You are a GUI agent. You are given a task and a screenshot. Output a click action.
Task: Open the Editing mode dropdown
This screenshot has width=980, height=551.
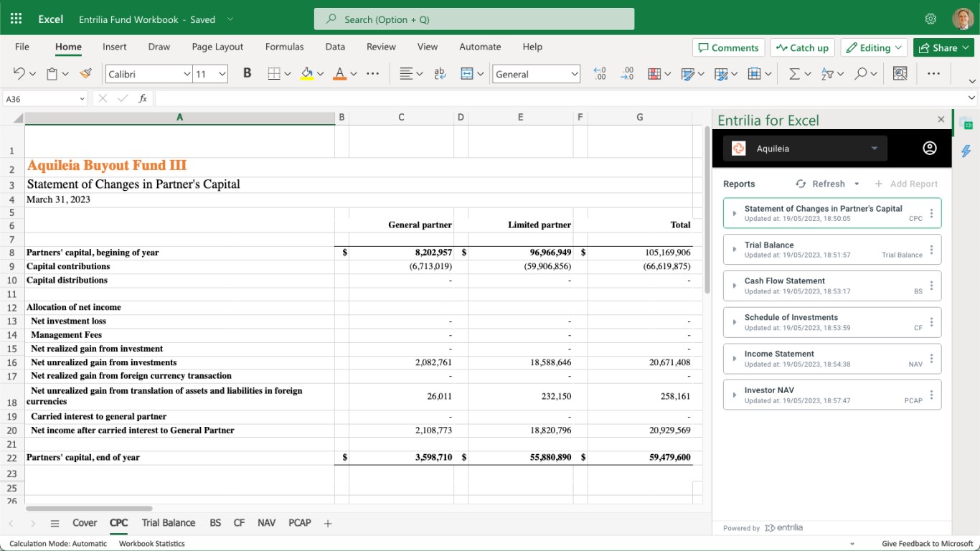874,47
